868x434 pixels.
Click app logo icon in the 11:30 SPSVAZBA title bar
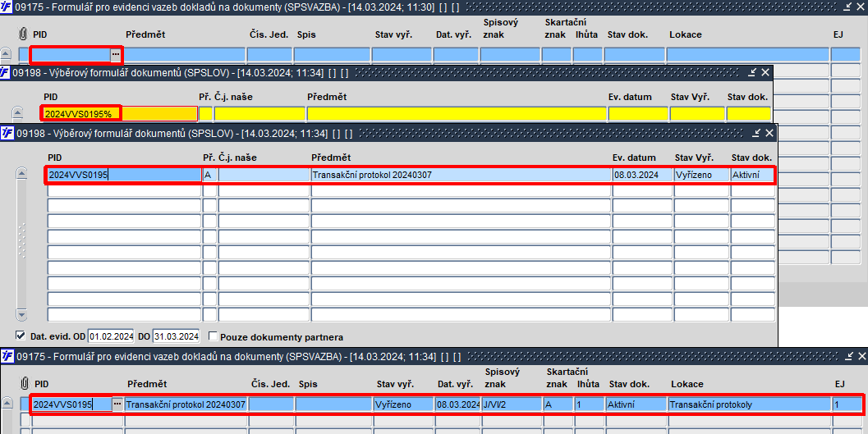(x=7, y=7)
